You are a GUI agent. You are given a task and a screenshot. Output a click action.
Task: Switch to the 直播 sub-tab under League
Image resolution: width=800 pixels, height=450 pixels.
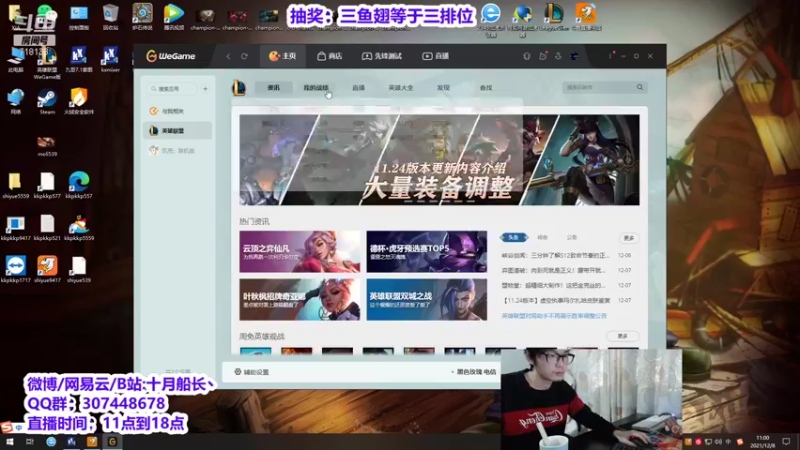358,88
